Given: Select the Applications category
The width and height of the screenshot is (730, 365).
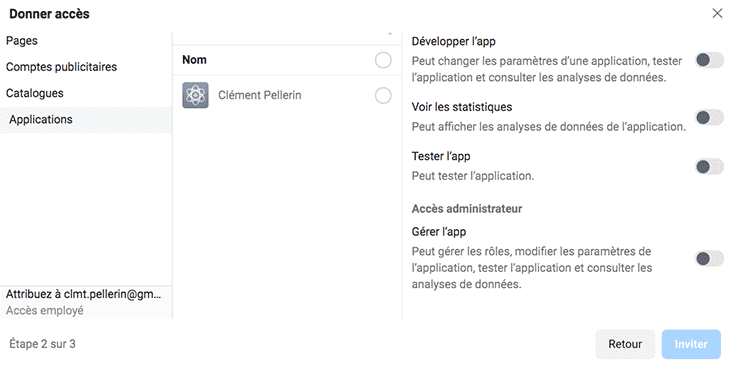Looking at the screenshot, I should [41, 120].
